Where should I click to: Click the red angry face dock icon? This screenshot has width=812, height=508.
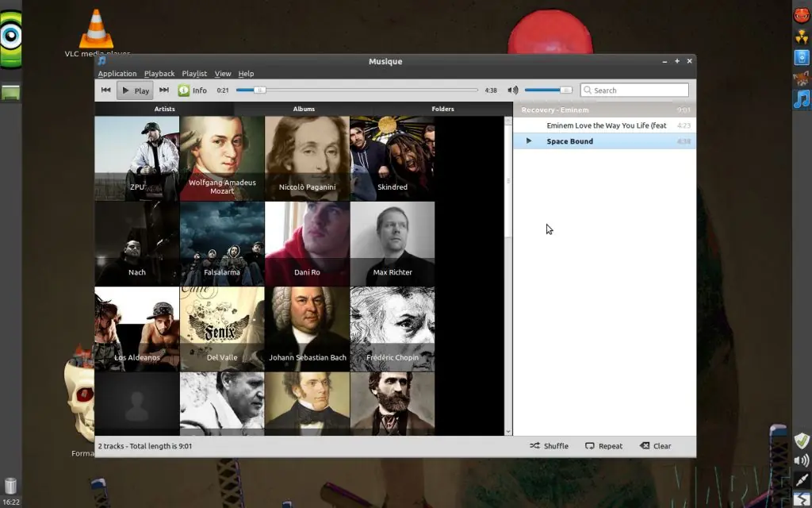[802, 15]
